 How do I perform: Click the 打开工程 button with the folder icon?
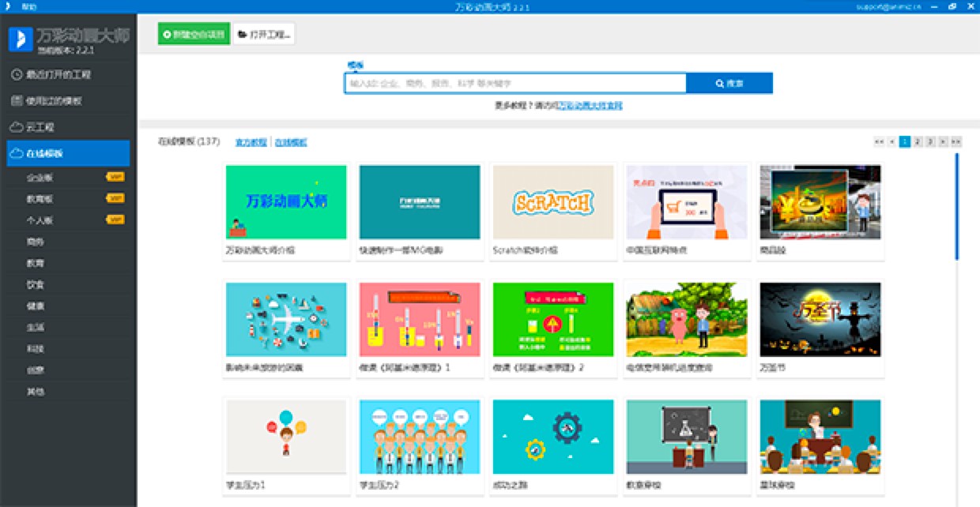(x=264, y=34)
